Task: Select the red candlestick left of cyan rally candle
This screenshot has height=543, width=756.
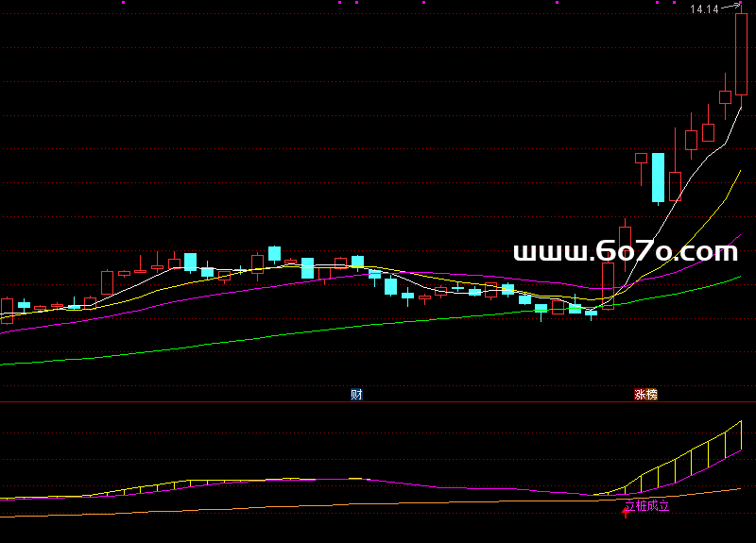Action: [x=641, y=159]
